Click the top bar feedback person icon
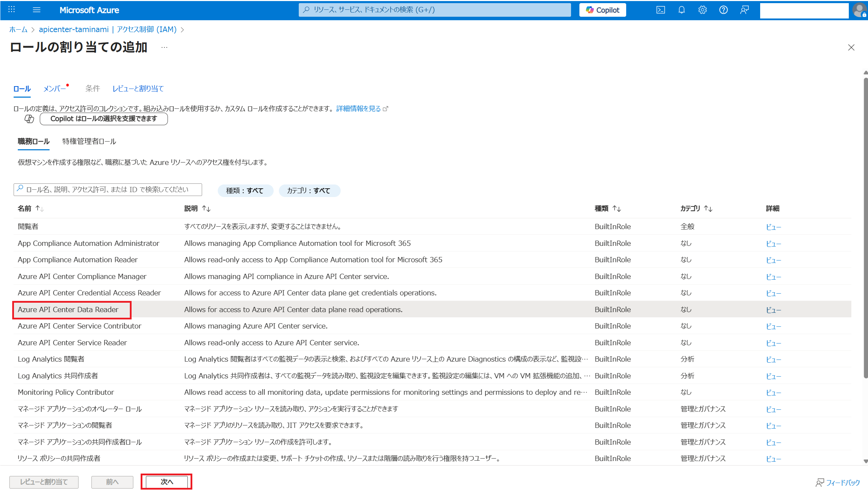This screenshot has width=868, height=491. (x=744, y=10)
